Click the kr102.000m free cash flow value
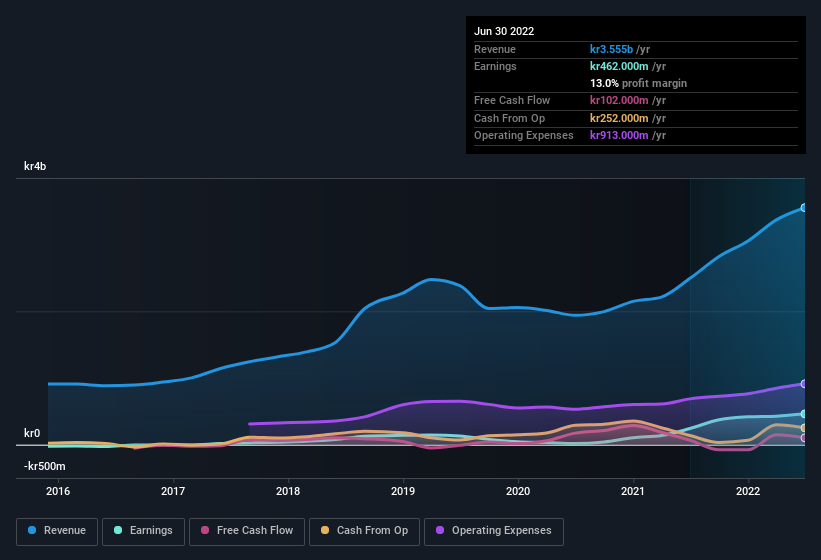 click(619, 100)
